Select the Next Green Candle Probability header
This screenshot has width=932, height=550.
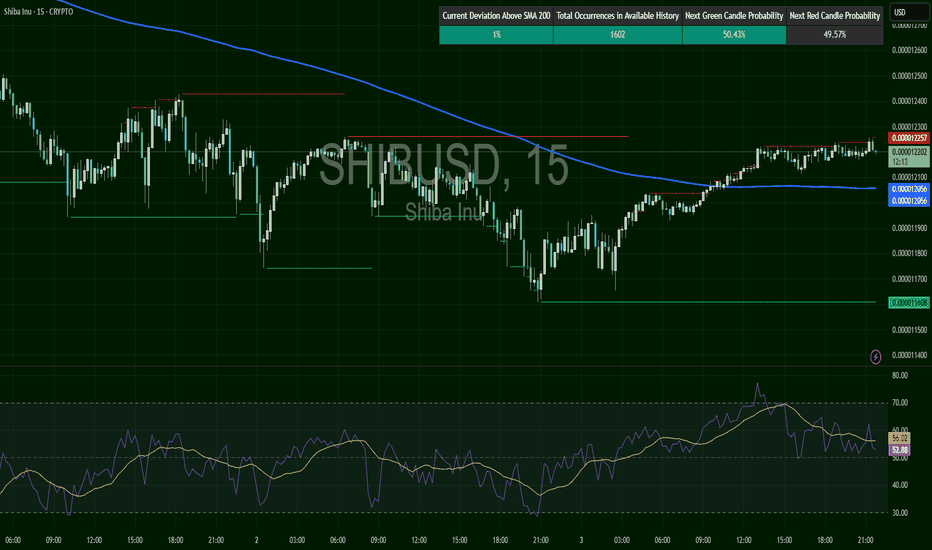coord(734,16)
